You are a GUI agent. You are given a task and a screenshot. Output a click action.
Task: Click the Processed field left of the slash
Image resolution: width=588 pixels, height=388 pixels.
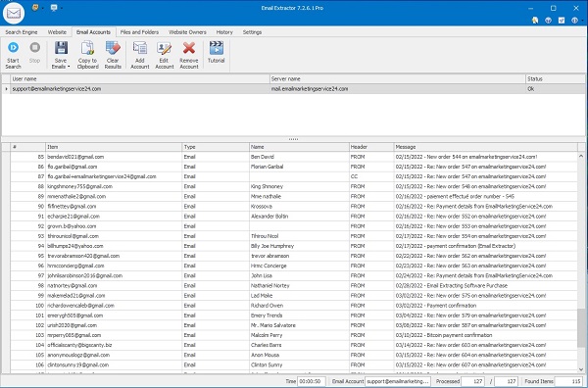click(x=472, y=381)
